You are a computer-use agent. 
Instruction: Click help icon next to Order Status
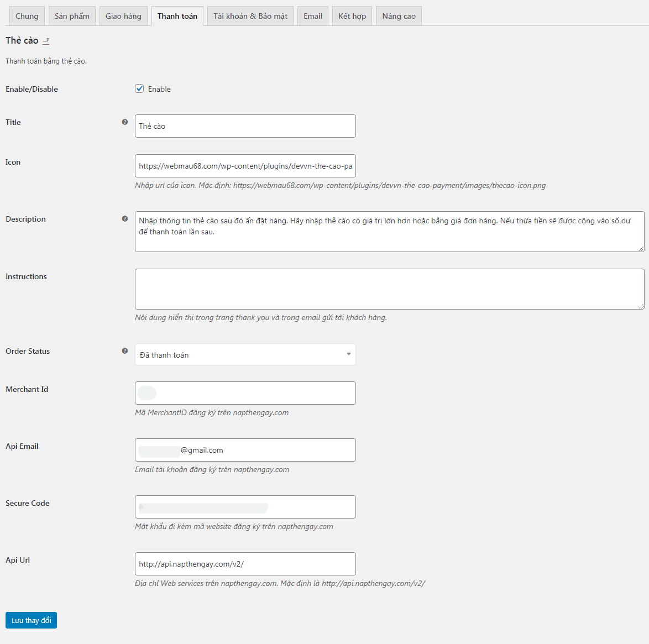(x=124, y=351)
